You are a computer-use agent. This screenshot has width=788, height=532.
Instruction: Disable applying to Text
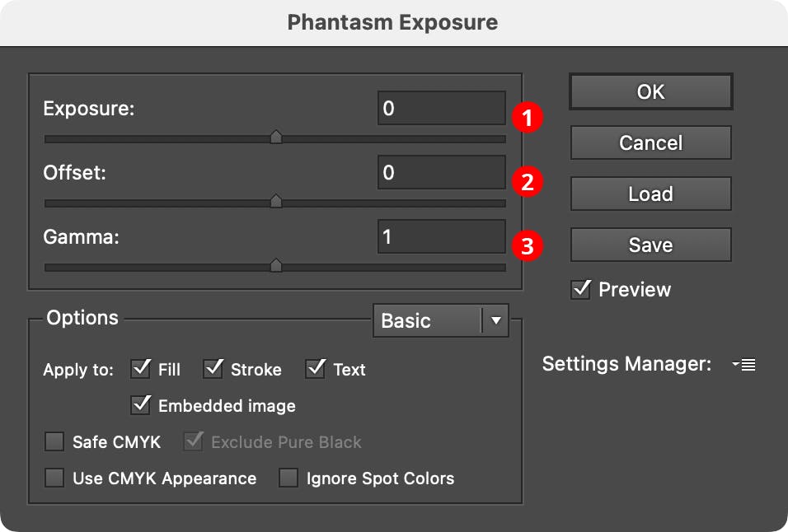coord(314,369)
